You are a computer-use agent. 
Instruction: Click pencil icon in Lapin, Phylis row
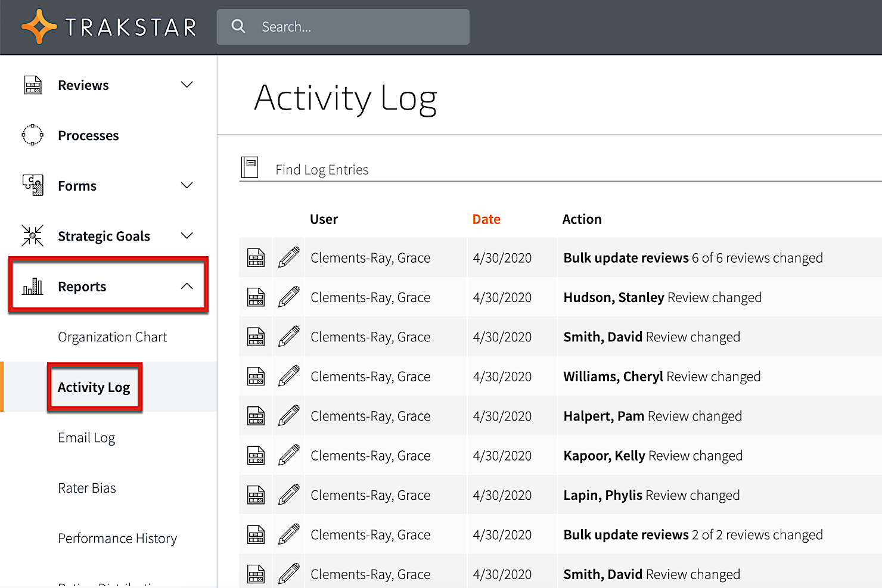[289, 494]
